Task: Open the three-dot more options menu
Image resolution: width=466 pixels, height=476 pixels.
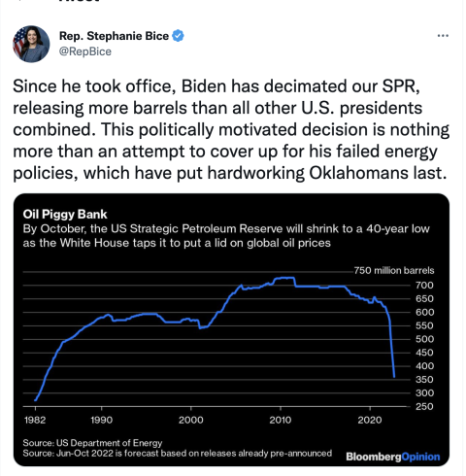Action: pyautogui.click(x=443, y=36)
